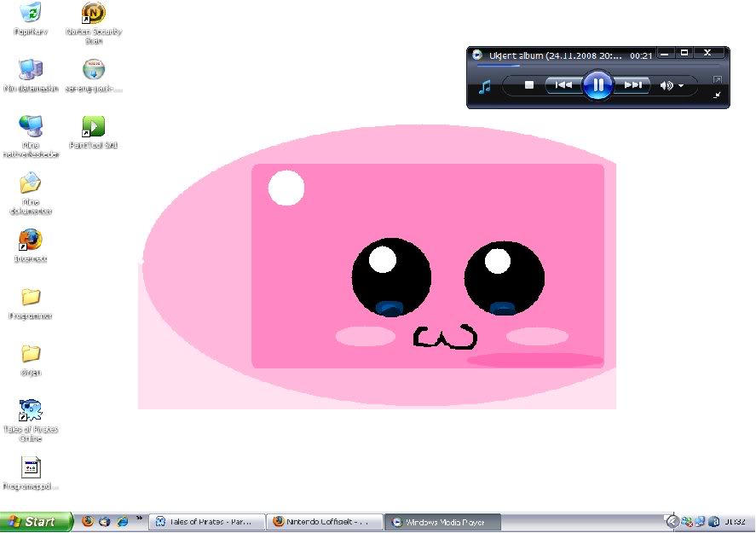Image resolution: width=756 pixels, height=533 pixels.
Task: Click the Start button
Action: pos(32,522)
